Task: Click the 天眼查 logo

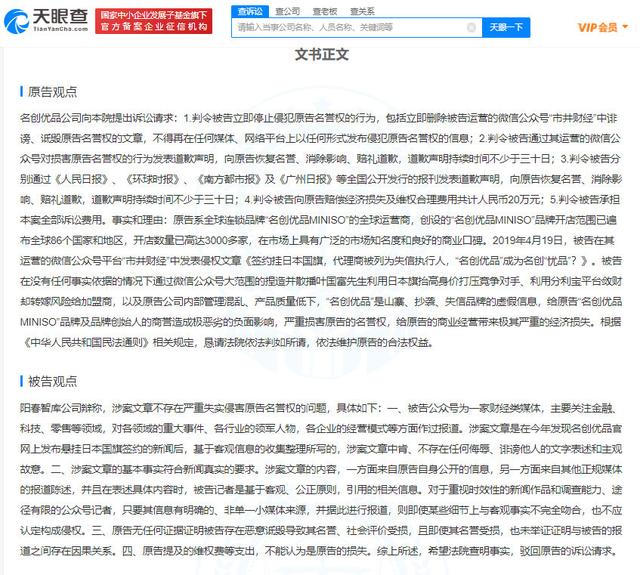Action: [46, 20]
